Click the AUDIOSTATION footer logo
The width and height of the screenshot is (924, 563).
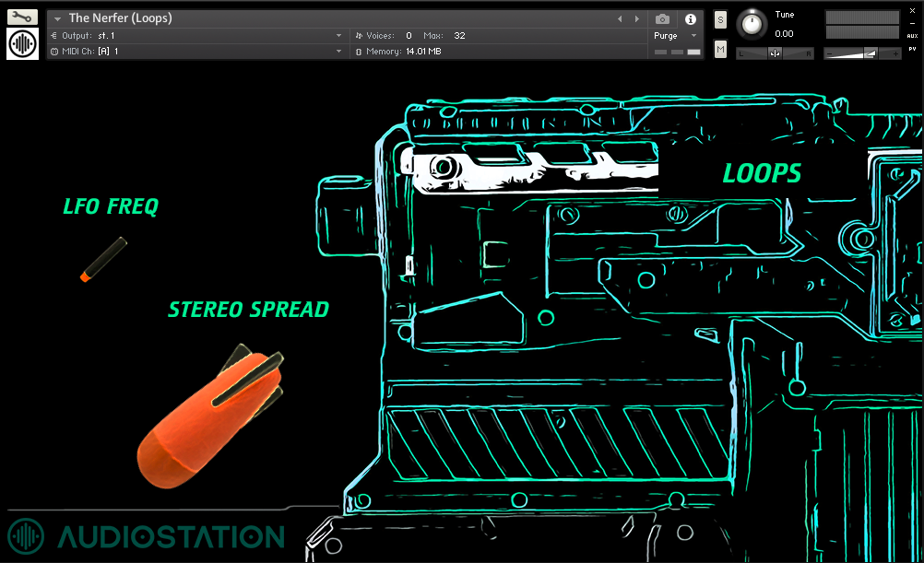pyautogui.click(x=146, y=536)
